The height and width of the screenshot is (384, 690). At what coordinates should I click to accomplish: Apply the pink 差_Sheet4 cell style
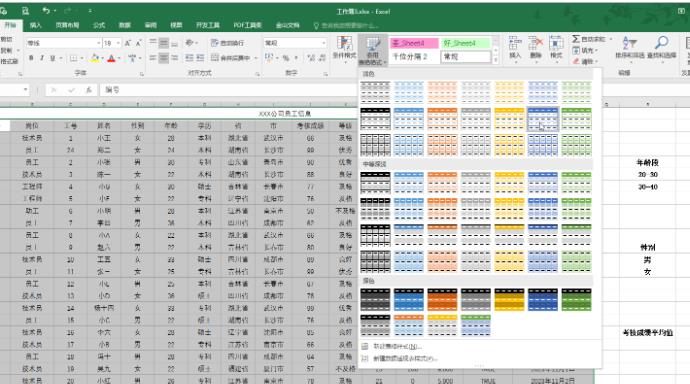click(x=414, y=43)
